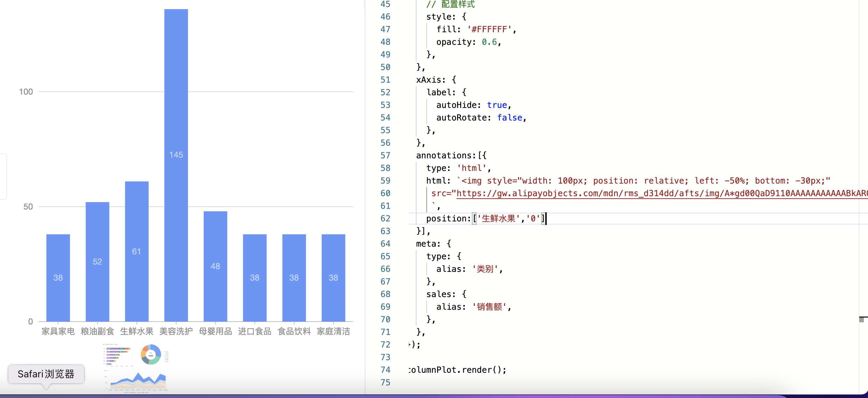
Task: Place cursor on autoRotate false value
Action: tap(509, 118)
